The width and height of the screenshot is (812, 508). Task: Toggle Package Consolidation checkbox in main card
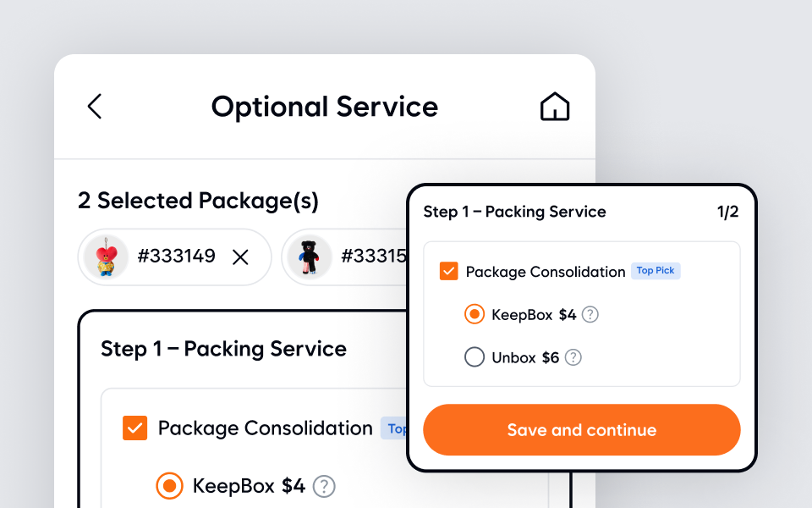134,428
